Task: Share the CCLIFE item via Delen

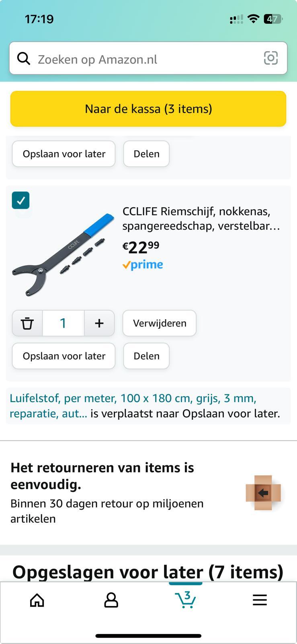Action: (x=146, y=356)
